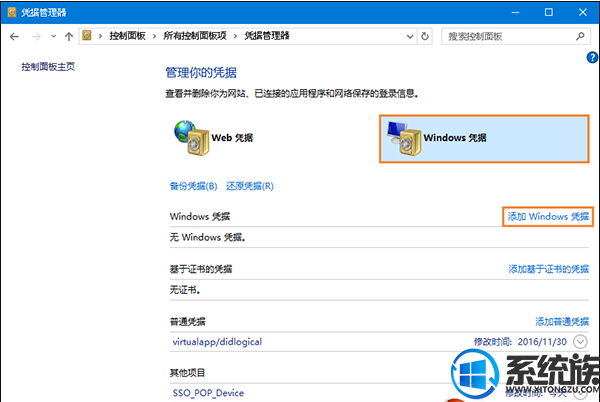
Task: Open the recent locations dropdown arrow
Action: (54, 37)
